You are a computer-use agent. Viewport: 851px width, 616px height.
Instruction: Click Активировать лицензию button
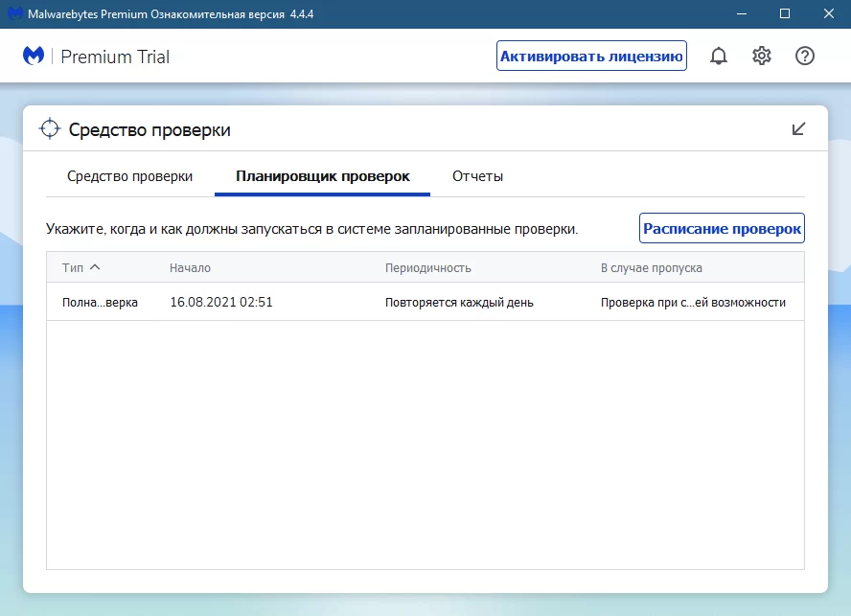pos(591,56)
